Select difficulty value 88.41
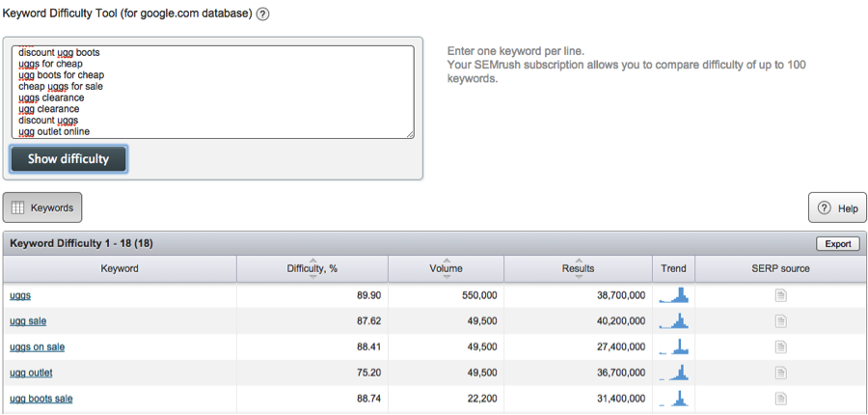The image size is (868, 415). pos(368,347)
